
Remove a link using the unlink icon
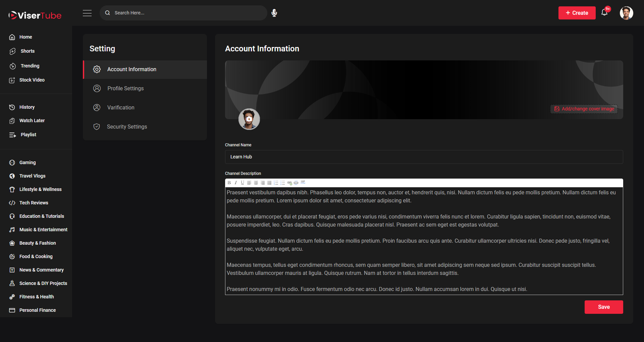tap(296, 183)
